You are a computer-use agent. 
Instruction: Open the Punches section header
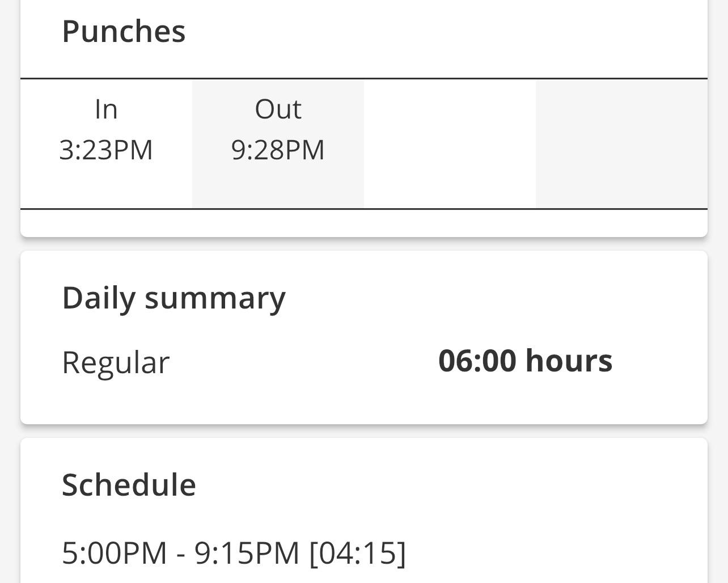click(124, 31)
